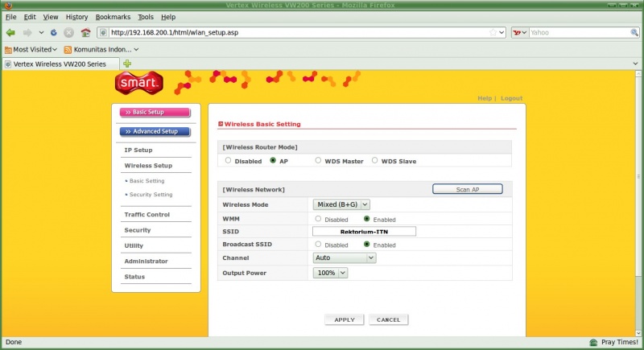Screen dimensions: 644x350
Task: Open the Tools menu
Action: (x=145, y=17)
